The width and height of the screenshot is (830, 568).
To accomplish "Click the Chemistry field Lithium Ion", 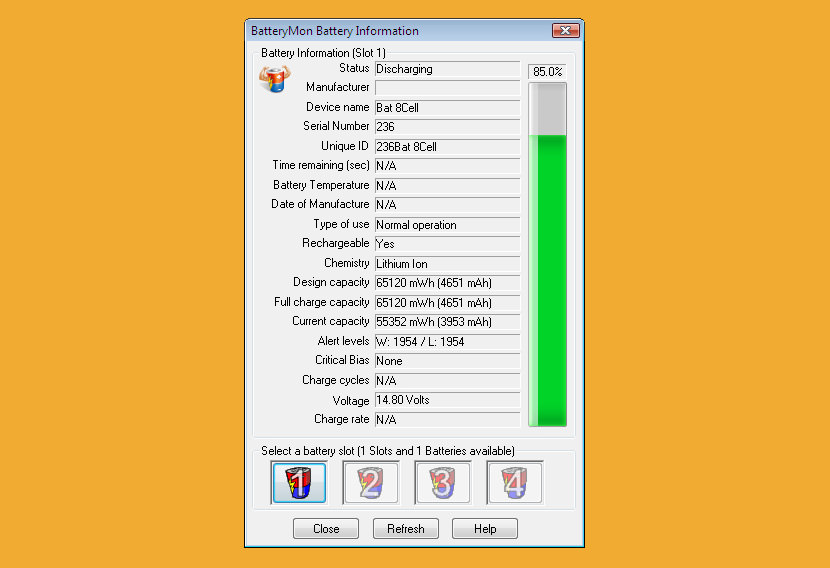I will (447, 264).
